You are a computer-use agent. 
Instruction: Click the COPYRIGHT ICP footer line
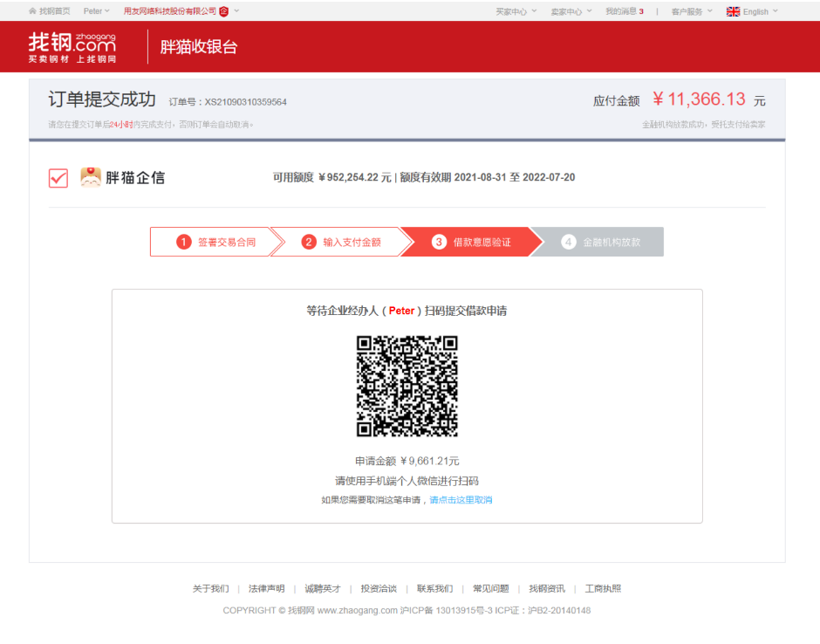point(407,611)
